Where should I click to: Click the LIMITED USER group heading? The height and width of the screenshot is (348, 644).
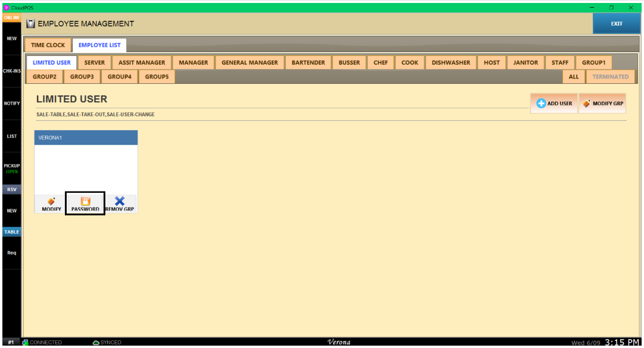[x=71, y=99]
